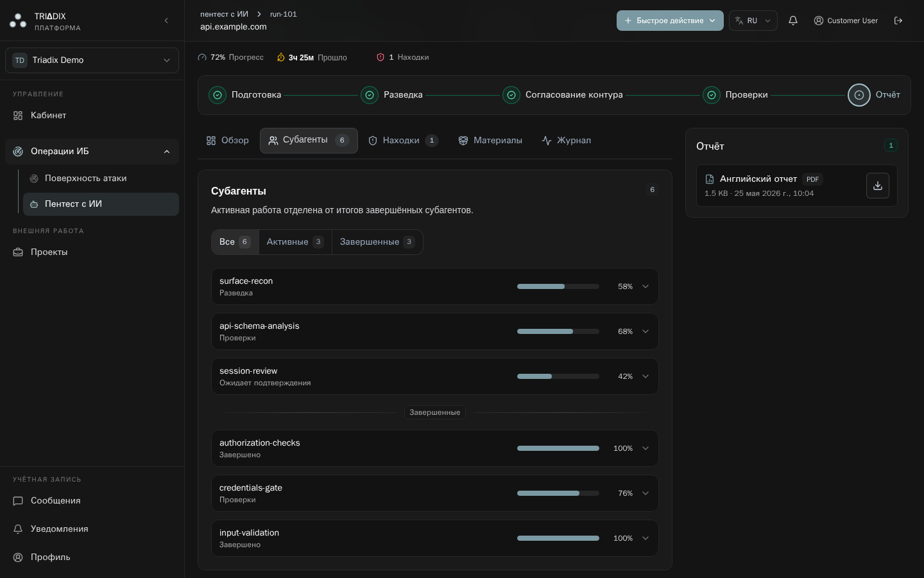Filter subagents by Активные
The width and height of the screenshot is (924, 578).
tap(295, 242)
